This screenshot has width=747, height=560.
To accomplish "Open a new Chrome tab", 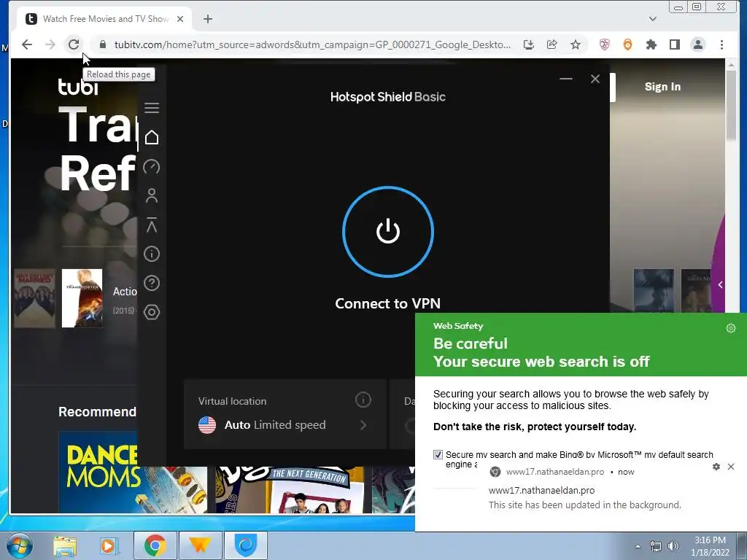I will click(x=208, y=19).
